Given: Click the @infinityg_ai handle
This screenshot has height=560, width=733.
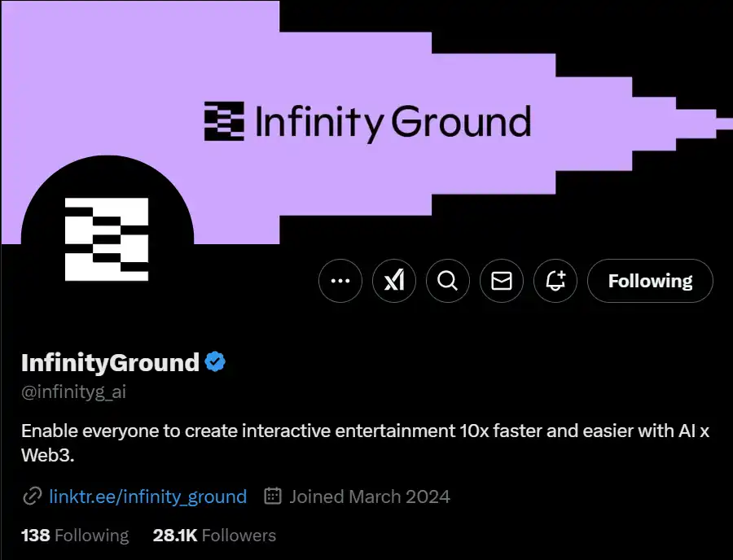Looking at the screenshot, I should (73, 392).
